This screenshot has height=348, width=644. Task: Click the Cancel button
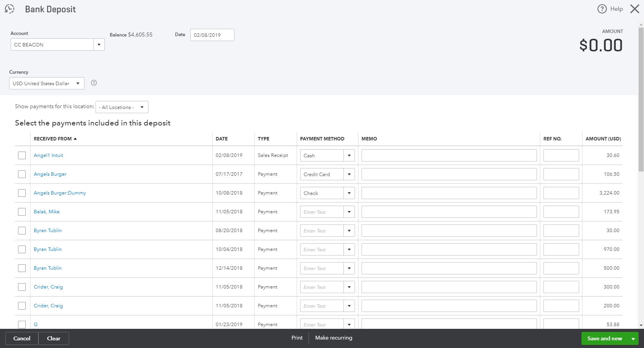pos(21,338)
